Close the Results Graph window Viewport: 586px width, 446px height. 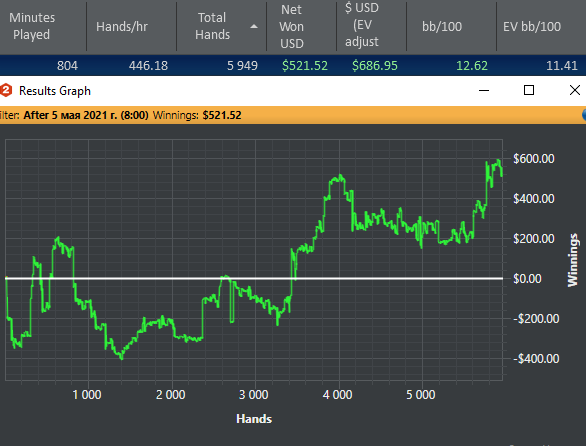coord(575,90)
